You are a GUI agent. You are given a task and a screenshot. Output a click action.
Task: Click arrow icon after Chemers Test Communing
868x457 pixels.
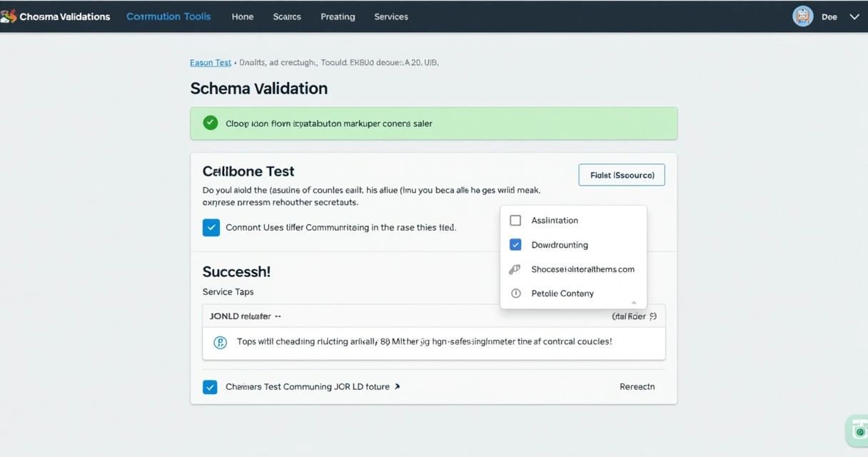point(398,386)
